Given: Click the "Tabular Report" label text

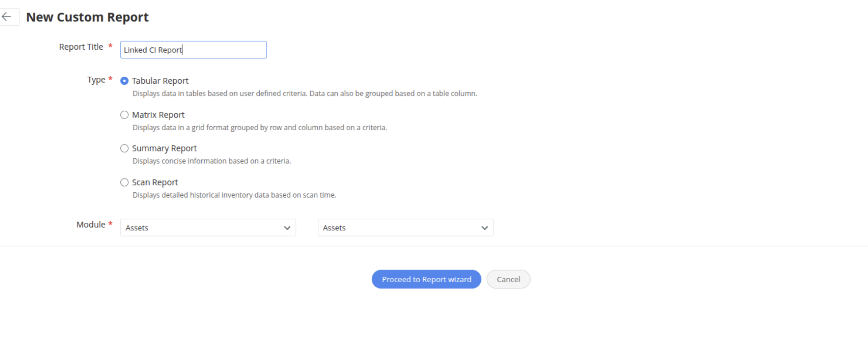Looking at the screenshot, I should [x=160, y=81].
